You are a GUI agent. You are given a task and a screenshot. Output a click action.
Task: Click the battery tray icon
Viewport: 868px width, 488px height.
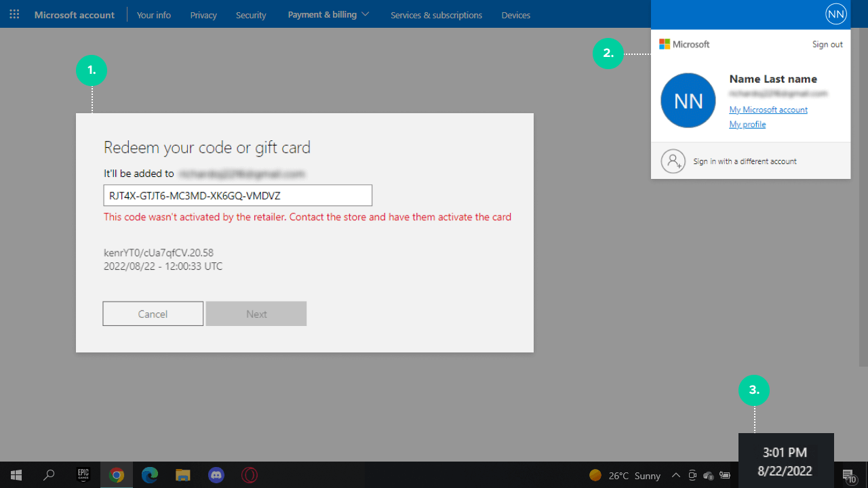coord(725,475)
